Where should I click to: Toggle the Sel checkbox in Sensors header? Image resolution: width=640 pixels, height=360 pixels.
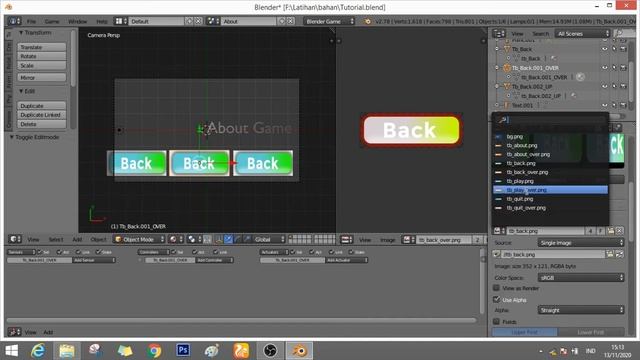point(40,252)
